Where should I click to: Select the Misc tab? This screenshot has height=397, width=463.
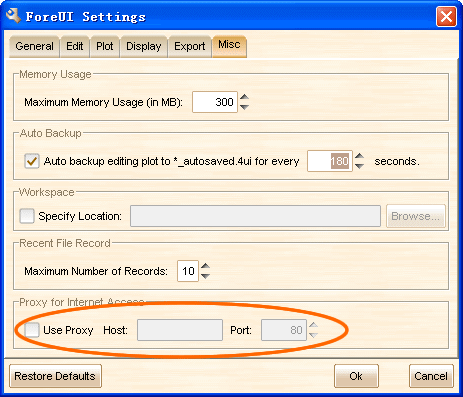229,46
